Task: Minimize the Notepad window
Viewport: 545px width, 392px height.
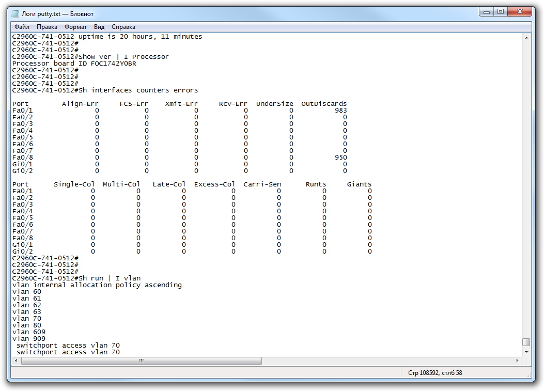Action: point(487,12)
